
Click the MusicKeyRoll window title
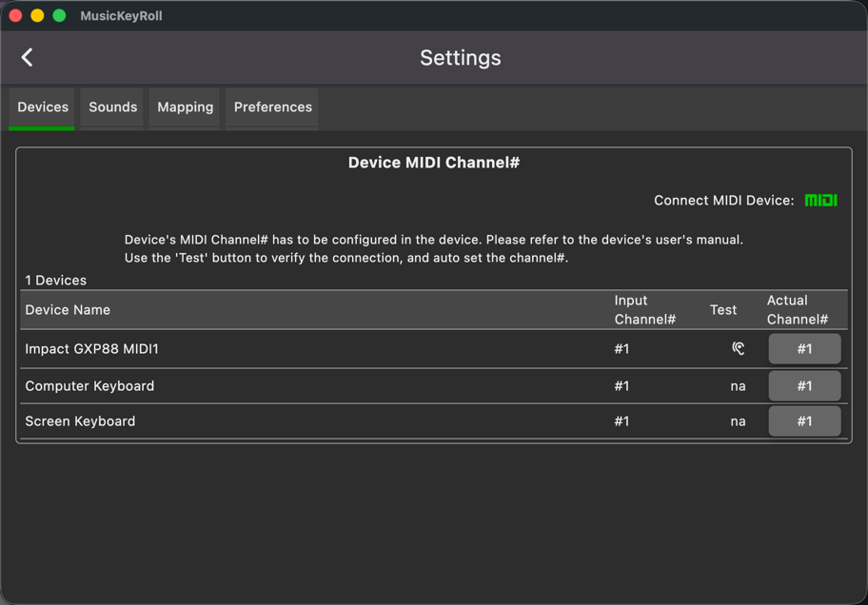[121, 16]
